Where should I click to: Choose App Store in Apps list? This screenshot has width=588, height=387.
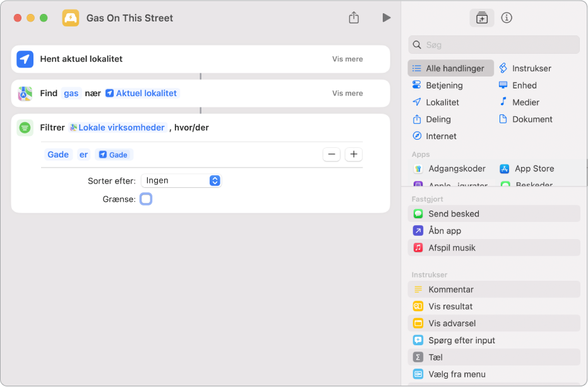(527, 169)
